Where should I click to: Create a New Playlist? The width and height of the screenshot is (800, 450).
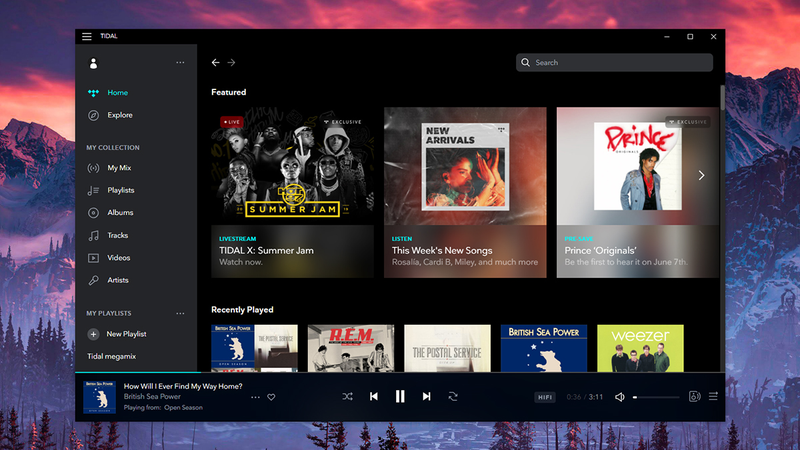[117, 334]
